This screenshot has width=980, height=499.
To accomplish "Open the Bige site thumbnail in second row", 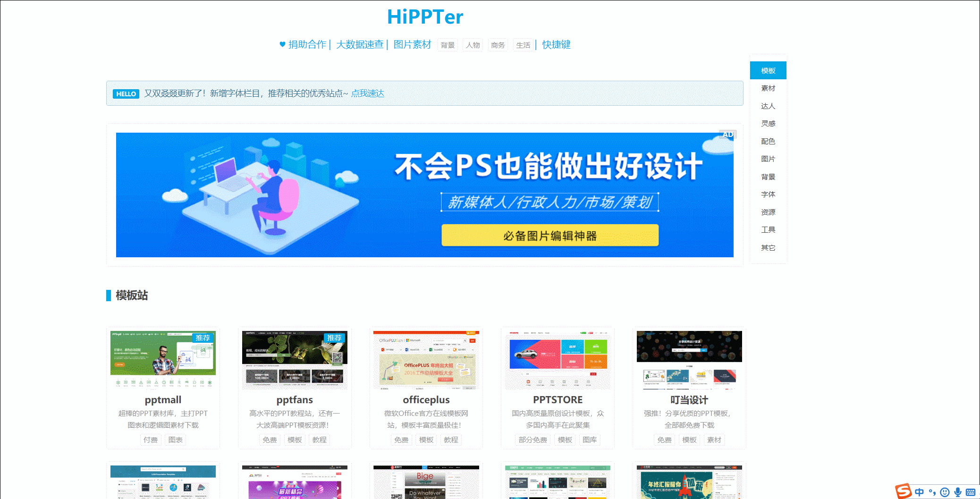I will pos(426,482).
